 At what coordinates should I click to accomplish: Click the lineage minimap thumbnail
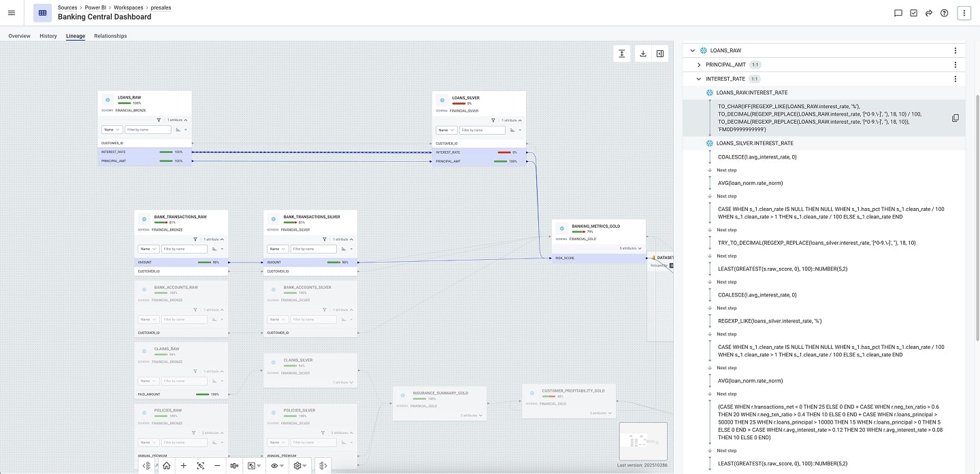(x=642, y=441)
